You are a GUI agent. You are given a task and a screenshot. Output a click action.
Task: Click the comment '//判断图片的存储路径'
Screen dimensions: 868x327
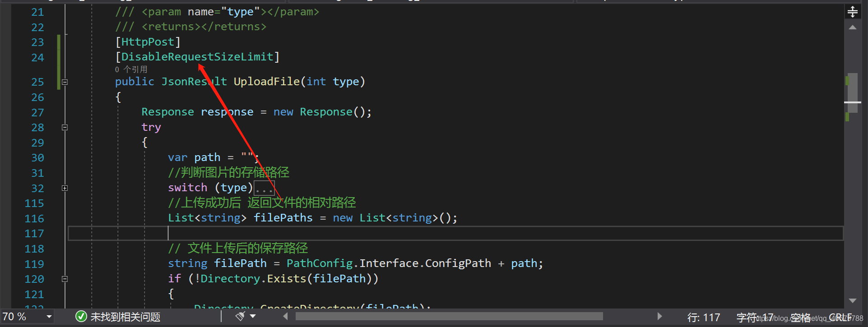pos(229,172)
